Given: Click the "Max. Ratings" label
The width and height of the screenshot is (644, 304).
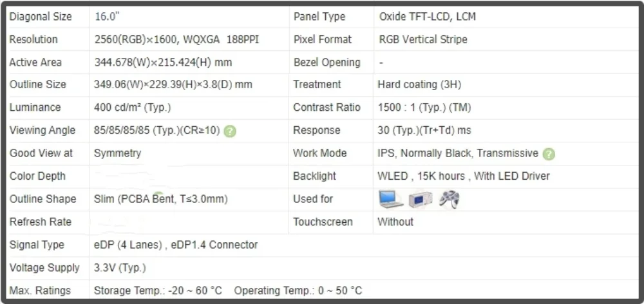Looking at the screenshot, I should [x=40, y=291].
